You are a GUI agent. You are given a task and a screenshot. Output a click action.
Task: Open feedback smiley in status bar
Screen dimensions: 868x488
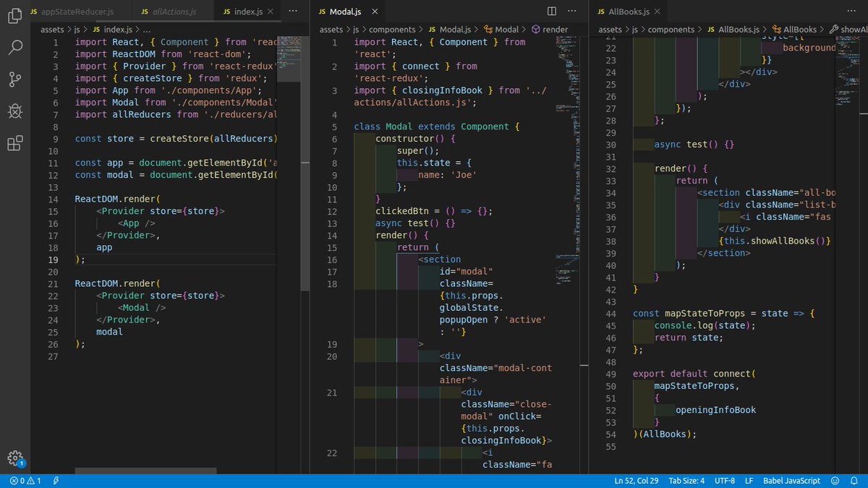pyautogui.click(x=835, y=481)
